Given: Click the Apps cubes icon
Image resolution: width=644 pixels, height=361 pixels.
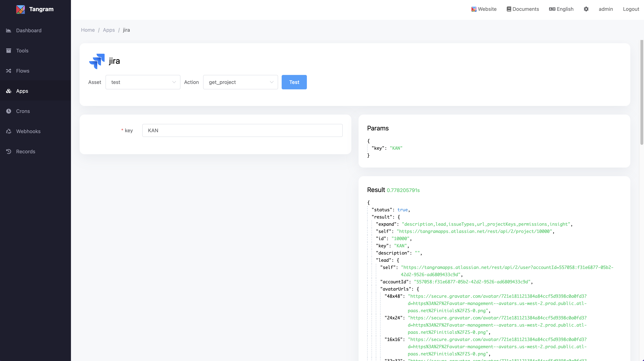Looking at the screenshot, I should (x=9, y=91).
